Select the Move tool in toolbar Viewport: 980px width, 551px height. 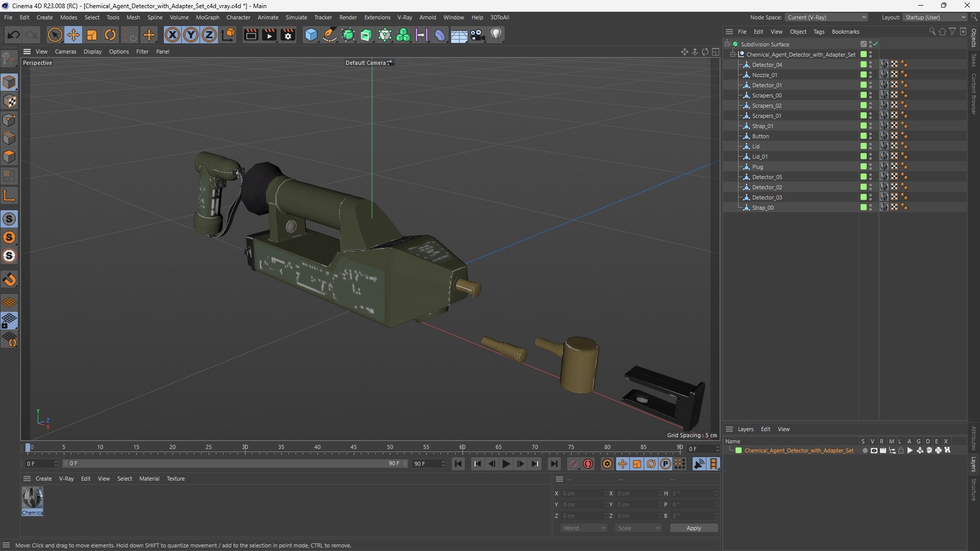point(73,35)
